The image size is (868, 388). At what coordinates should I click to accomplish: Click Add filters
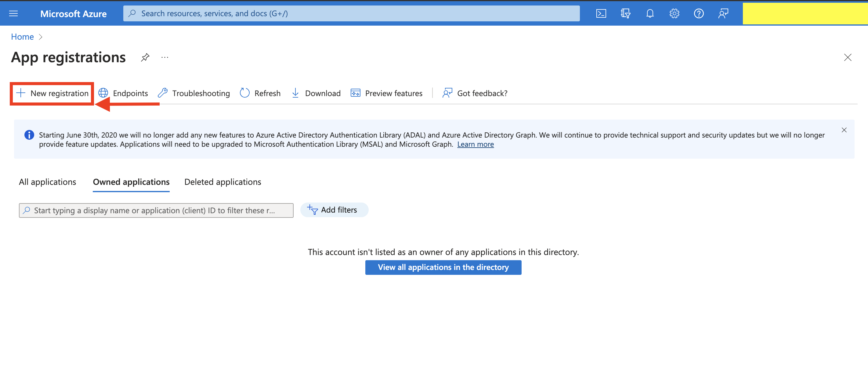pos(334,210)
